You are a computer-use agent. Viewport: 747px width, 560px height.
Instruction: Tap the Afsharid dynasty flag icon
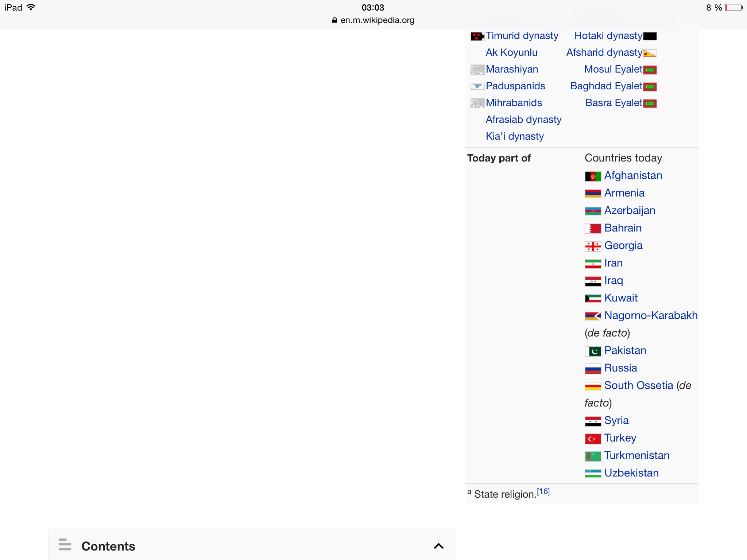pyautogui.click(x=650, y=53)
